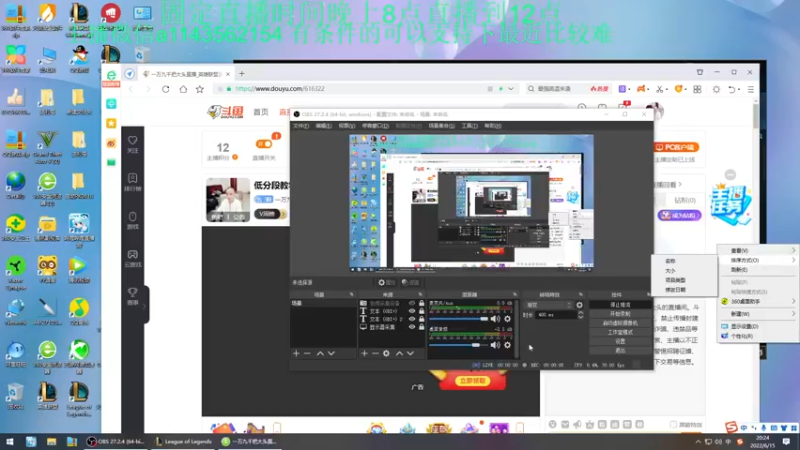Adjust transition duration stepper arrows
This screenshot has width=800, height=450.
coord(580,315)
